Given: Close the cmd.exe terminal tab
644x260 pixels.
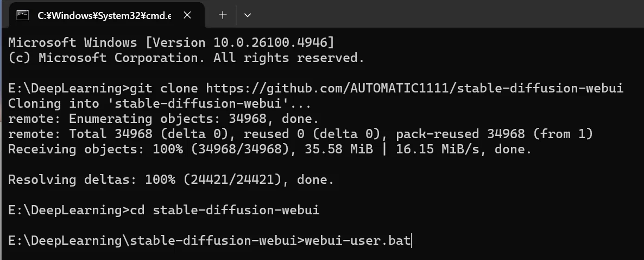Looking at the screenshot, I should pos(187,15).
